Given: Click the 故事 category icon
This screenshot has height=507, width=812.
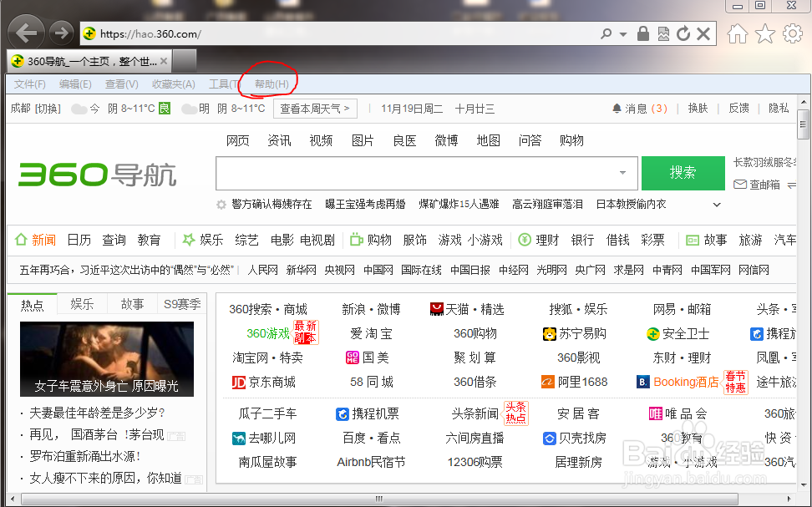Looking at the screenshot, I should point(693,240).
